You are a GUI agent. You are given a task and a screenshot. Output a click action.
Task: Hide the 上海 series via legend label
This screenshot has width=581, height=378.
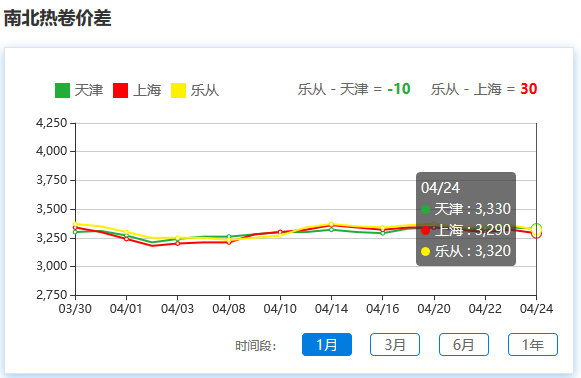(147, 90)
